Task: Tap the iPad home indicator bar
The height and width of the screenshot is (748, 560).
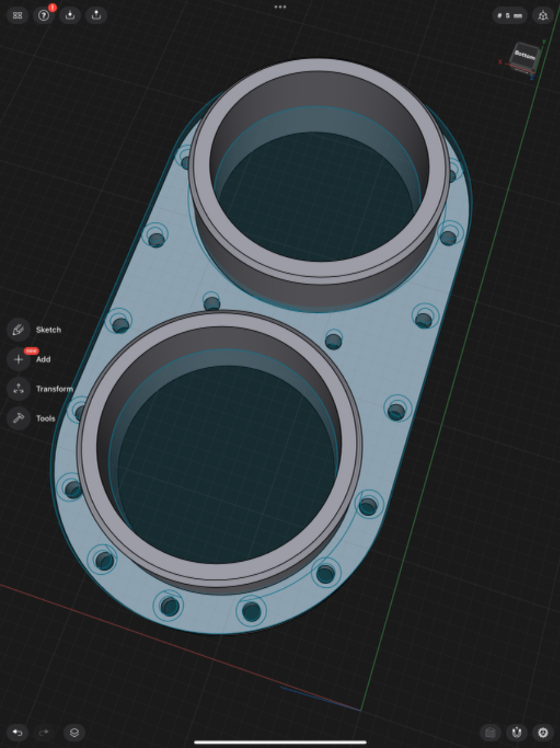Action: click(x=280, y=742)
